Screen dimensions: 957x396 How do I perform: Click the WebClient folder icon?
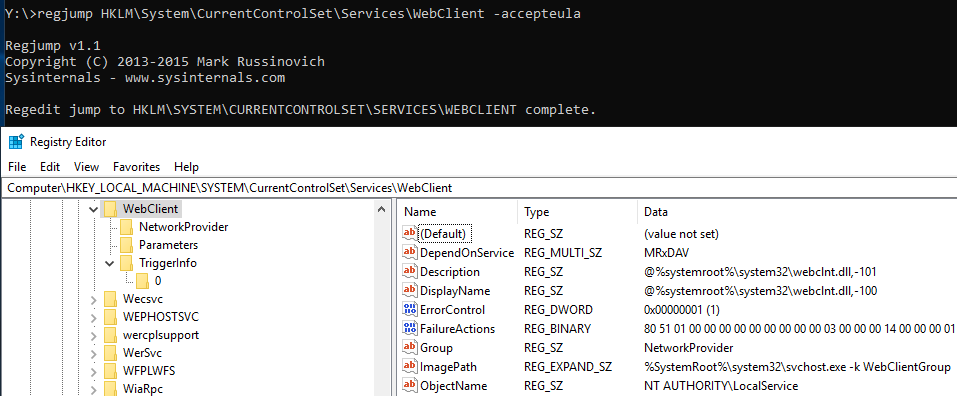click(x=110, y=209)
